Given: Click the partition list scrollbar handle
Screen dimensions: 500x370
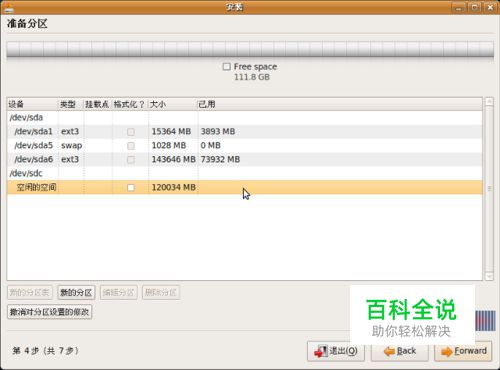Looking at the screenshot, I should coord(489,189).
